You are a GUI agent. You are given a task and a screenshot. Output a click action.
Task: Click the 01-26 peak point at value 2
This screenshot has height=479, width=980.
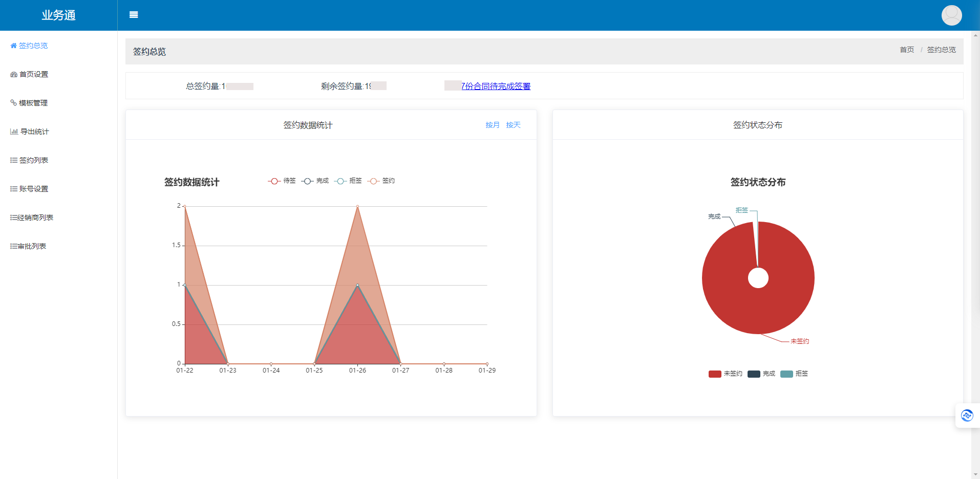coord(357,206)
